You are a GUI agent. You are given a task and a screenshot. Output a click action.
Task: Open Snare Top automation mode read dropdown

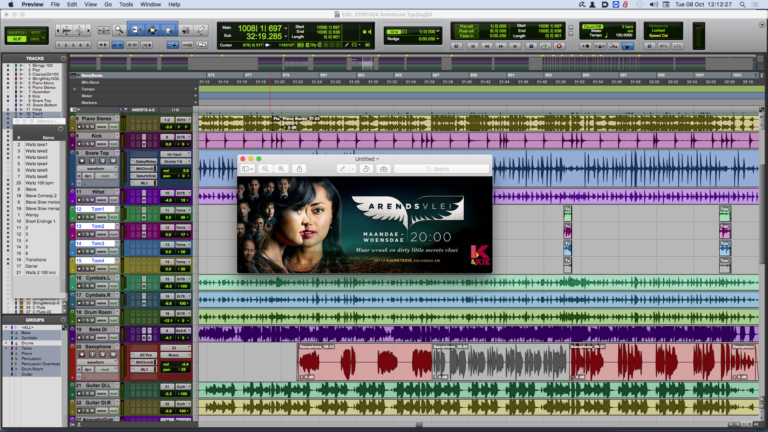tap(105, 176)
